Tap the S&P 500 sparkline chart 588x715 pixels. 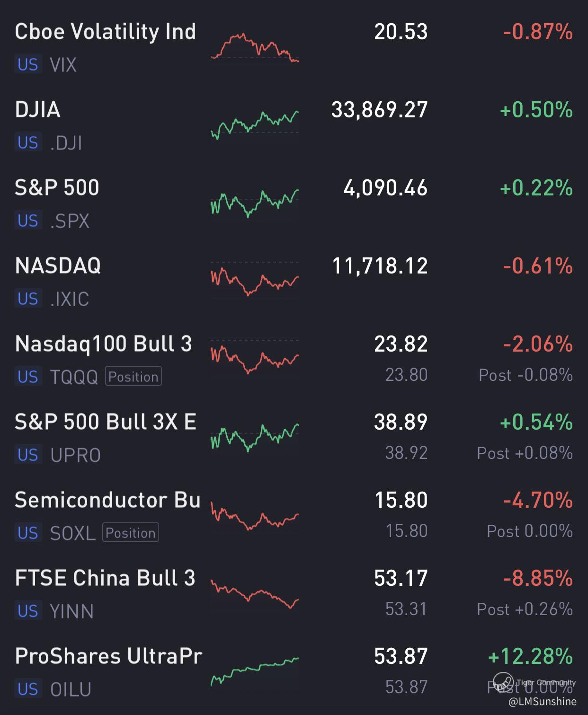[255, 203]
